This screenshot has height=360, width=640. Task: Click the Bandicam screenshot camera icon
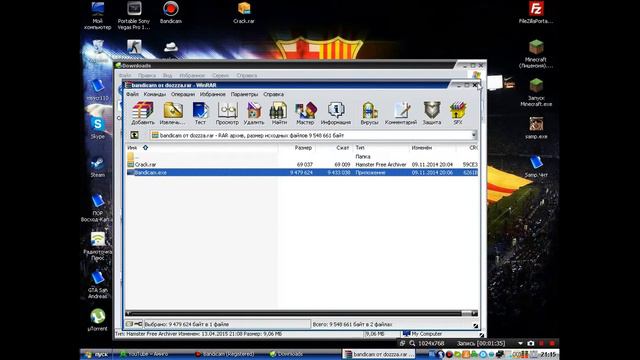pos(531,343)
